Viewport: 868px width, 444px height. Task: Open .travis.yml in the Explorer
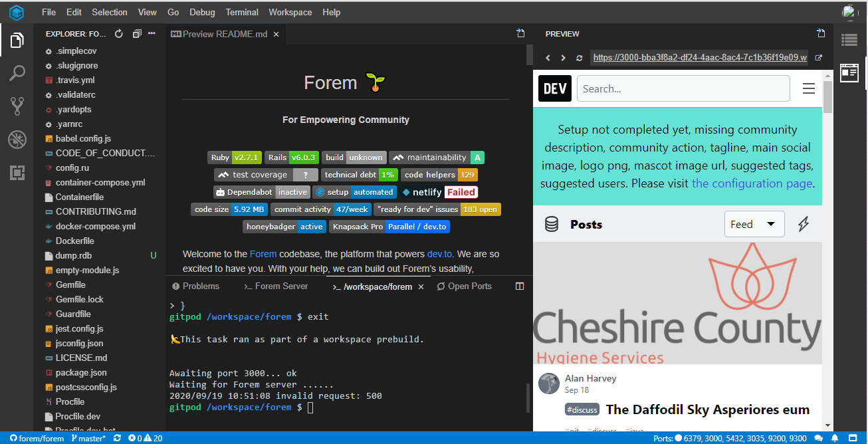(x=75, y=80)
